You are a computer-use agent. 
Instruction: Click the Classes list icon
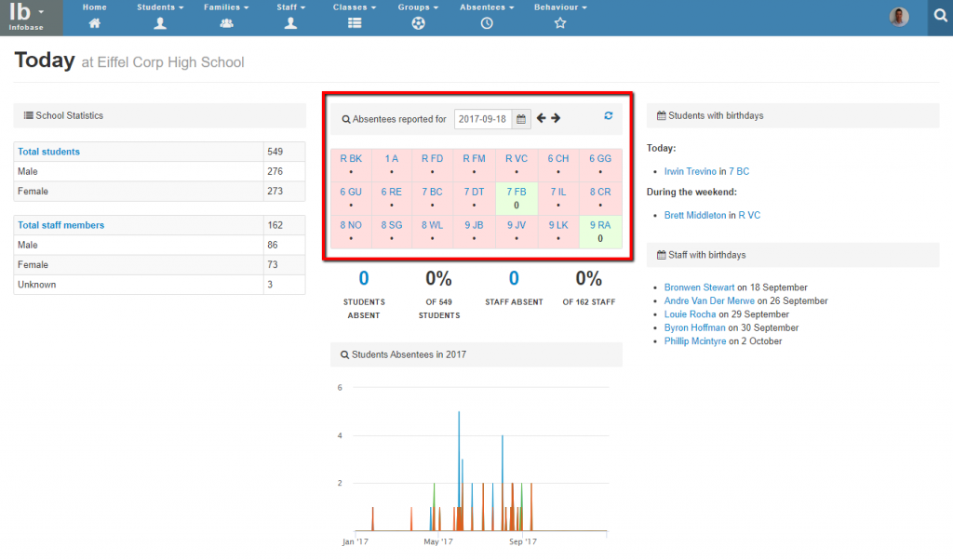click(x=355, y=23)
